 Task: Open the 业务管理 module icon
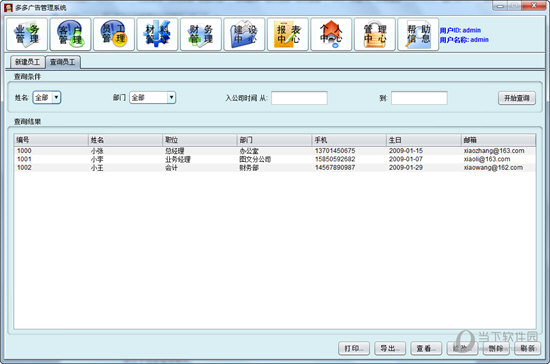click(27, 34)
